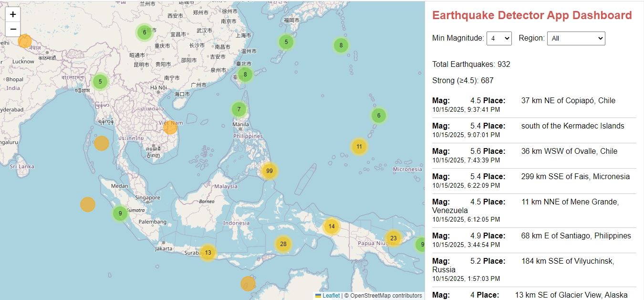Open the 13-quake cluster near Surabaya
Screen dimensions: 644x300
click(x=208, y=253)
